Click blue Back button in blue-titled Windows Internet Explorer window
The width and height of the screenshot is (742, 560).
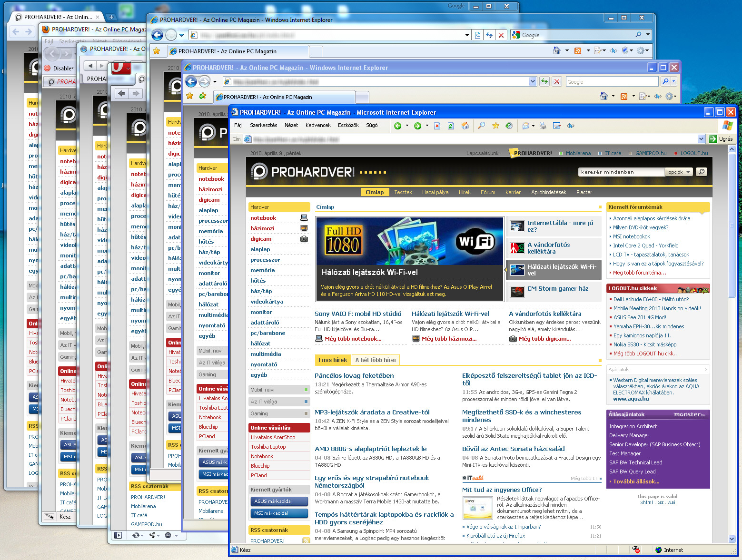click(191, 81)
